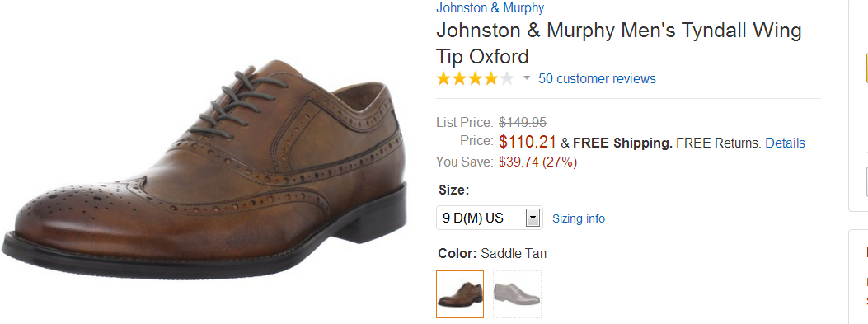Select the gray shoe color swatch

pyautogui.click(x=517, y=294)
